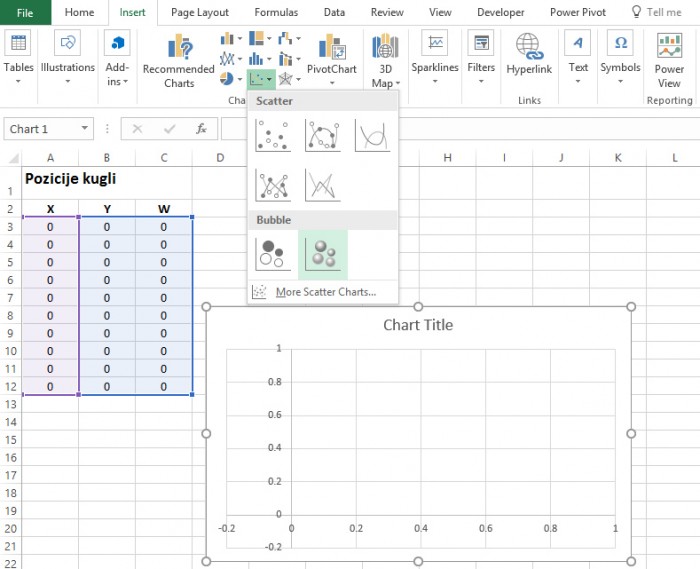The image size is (700, 569).
Task: Expand the Name Box dropdown arrow
Action: tap(82, 129)
